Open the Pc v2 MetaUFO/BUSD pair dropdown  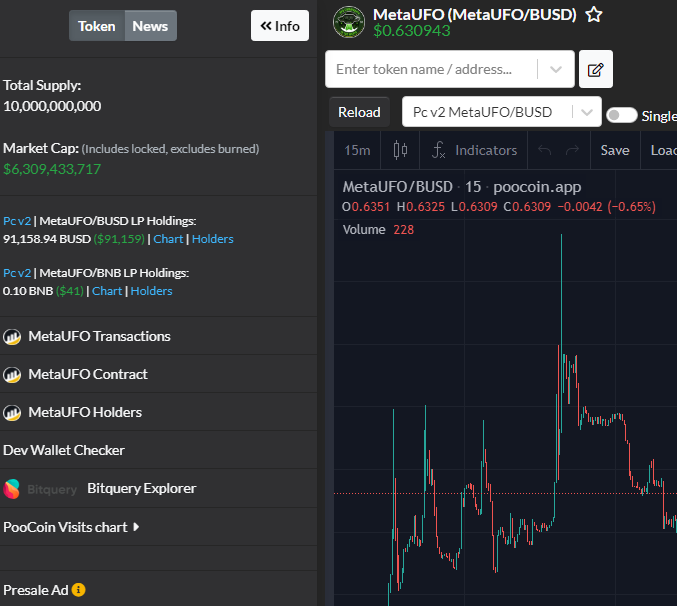pyautogui.click(x=502, y=112)
